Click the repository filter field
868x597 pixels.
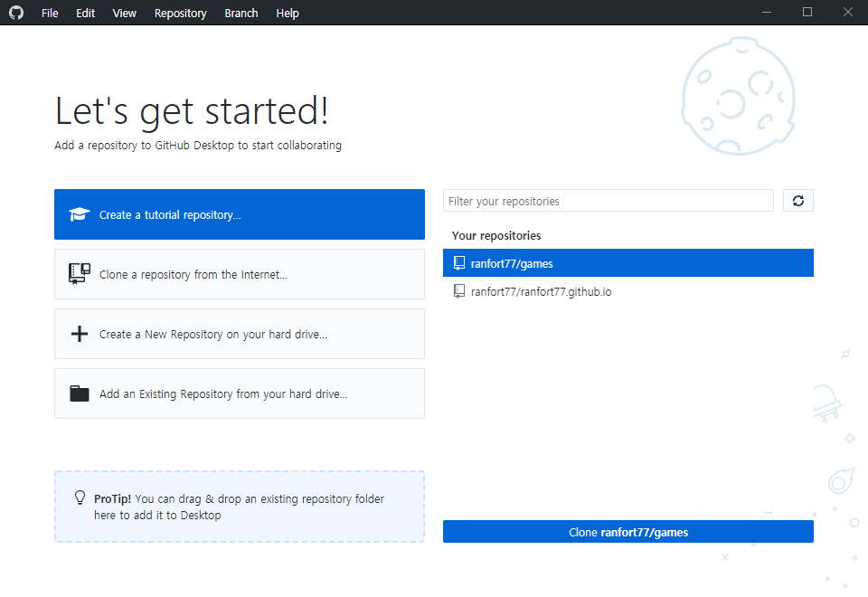(608, 200)
